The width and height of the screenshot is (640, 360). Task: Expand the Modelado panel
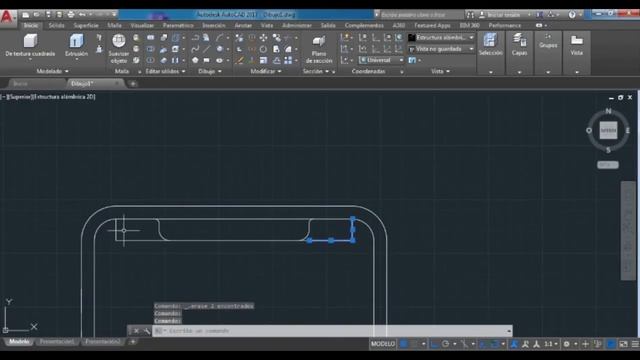[x=52, y=71]
